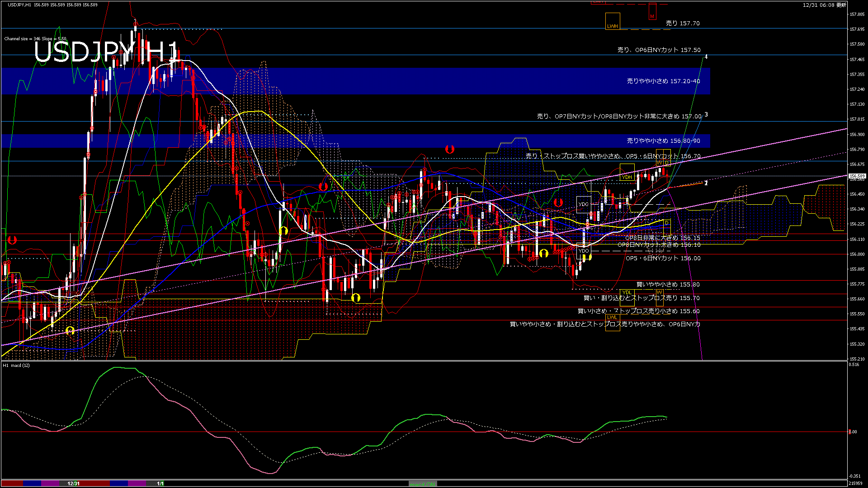The height and width of the screenshot is (488, 868).
Task: Click the YDC yesterday-close label box
Action: [x=584, y=204]
